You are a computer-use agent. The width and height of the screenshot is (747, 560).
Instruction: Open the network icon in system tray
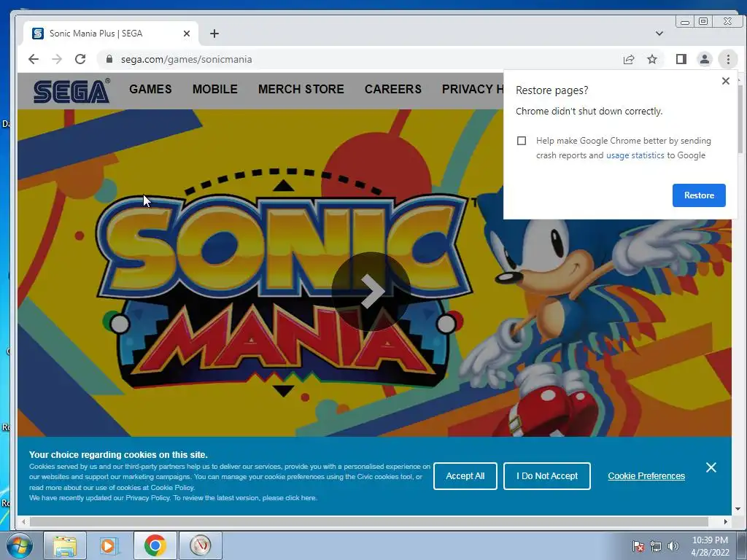tap(656, 546)
